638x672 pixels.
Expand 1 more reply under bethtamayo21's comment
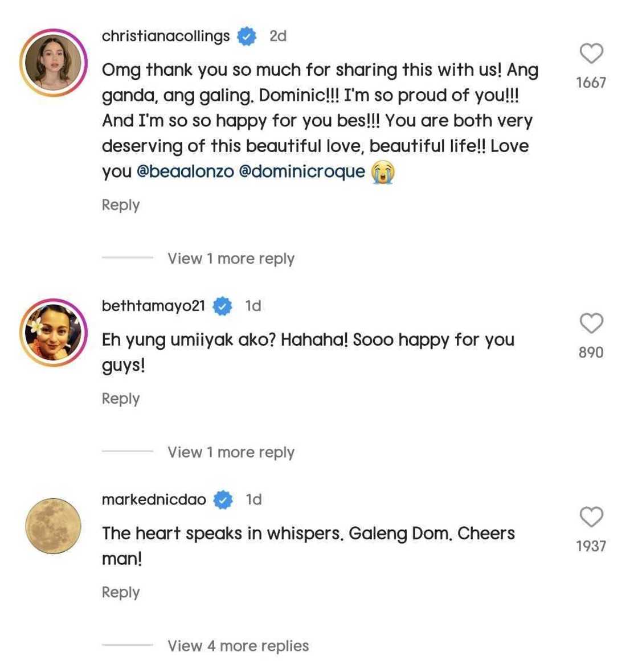231,452
